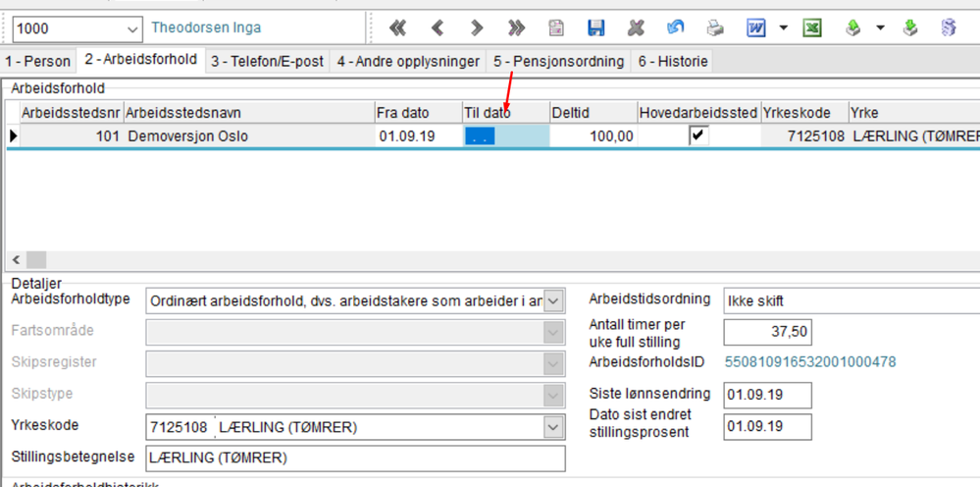
Task: Open 6 - Historie tab
Action: 673,61
